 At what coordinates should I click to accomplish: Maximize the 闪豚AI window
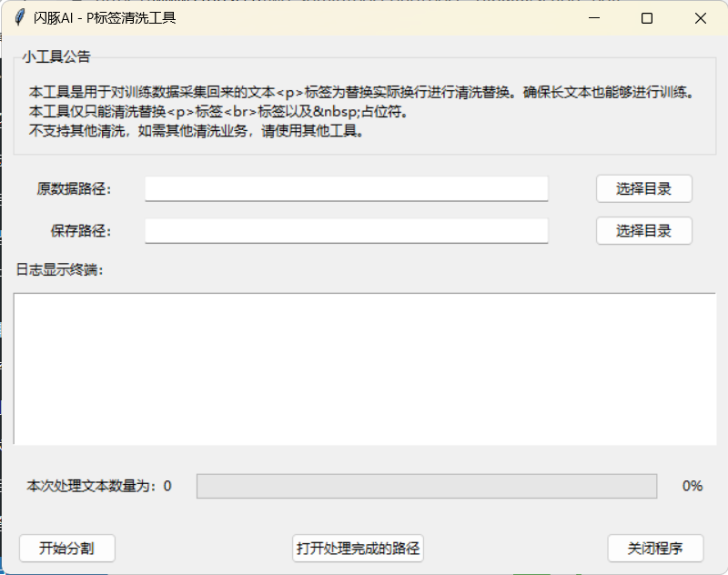coord(647,18)
